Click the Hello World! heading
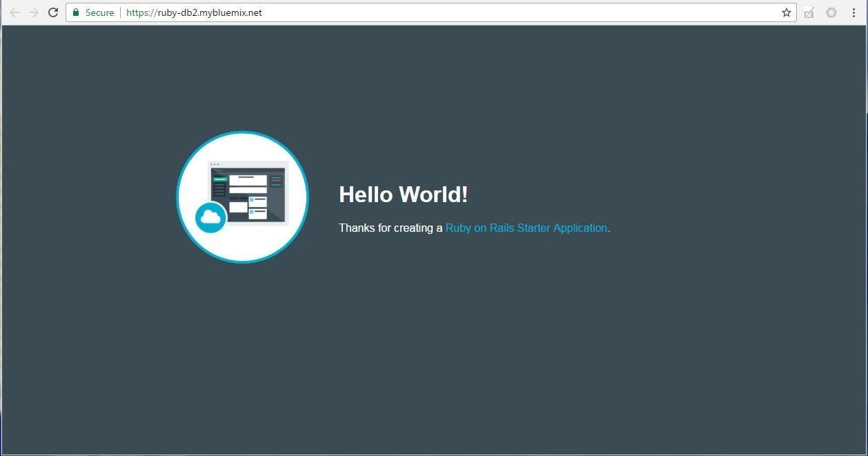Image resolution: width=868 pixels, height=456 pixels. [404, 195]
